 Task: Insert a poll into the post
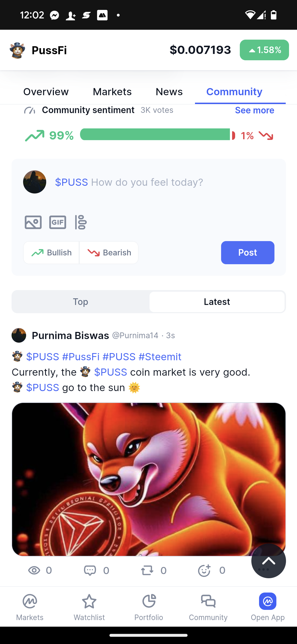click(81, 222)
